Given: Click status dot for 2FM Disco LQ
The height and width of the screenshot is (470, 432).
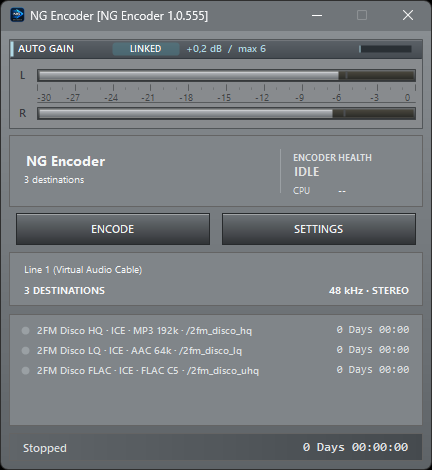Looking at the screenshot, I should click(x=25, y=351).
